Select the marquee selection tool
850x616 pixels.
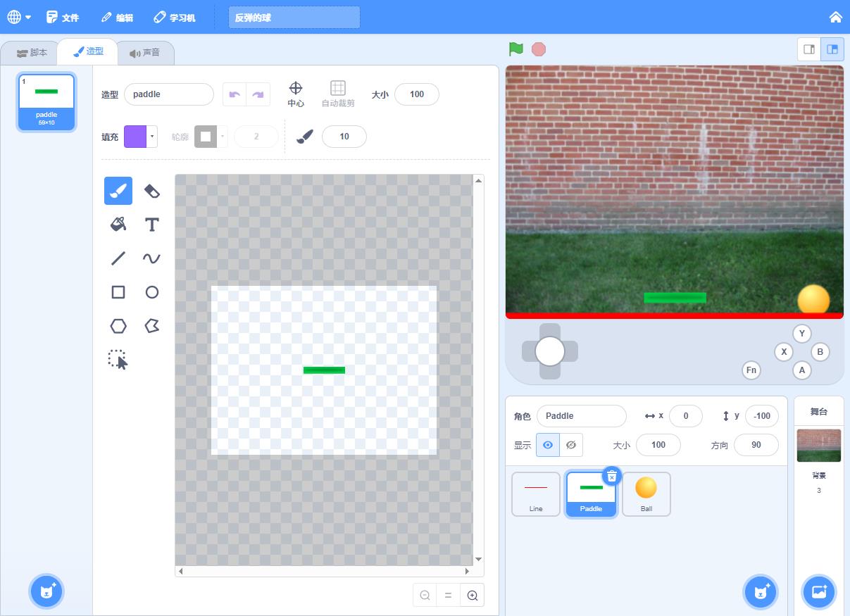click(x=118, y=360)
